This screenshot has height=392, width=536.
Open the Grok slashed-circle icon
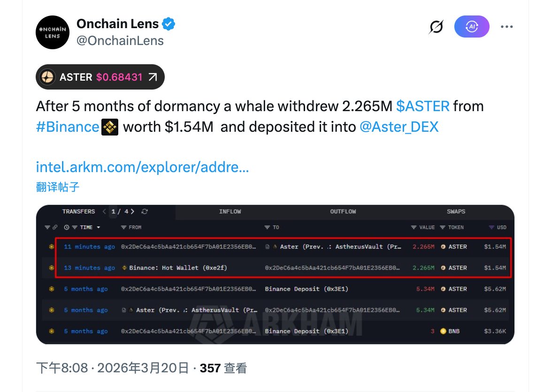point(436,28)
